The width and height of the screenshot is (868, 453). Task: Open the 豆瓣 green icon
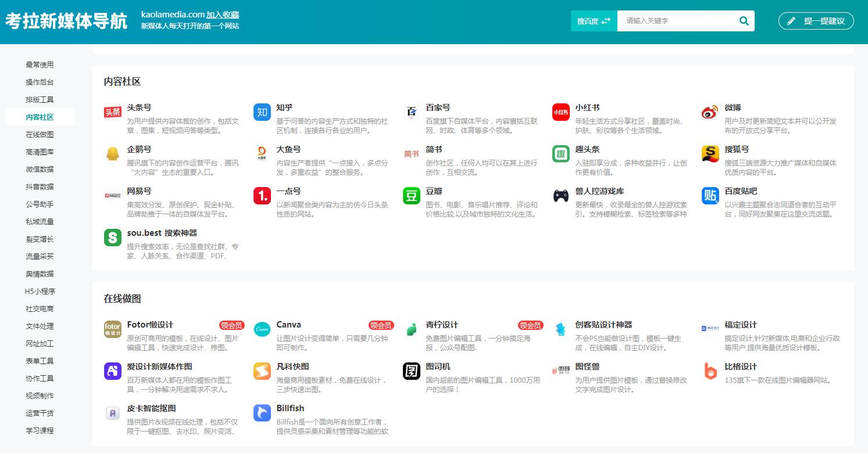[412, 196]
